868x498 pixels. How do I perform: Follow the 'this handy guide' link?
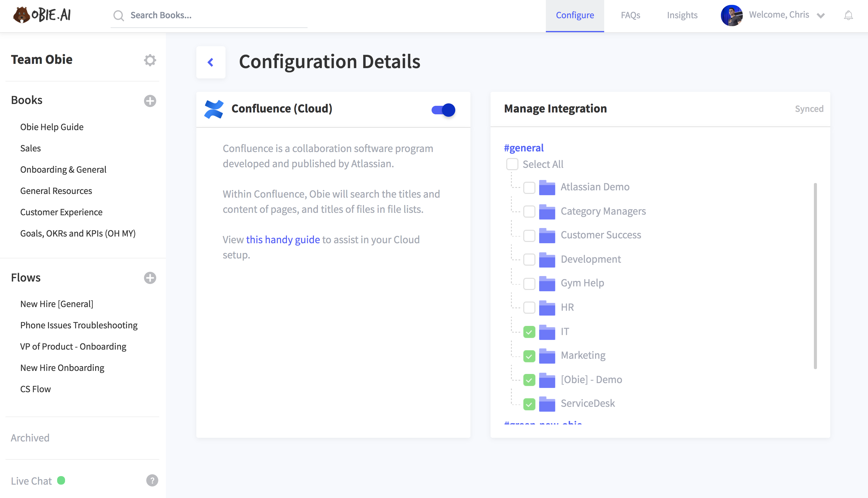click(283, 240)
